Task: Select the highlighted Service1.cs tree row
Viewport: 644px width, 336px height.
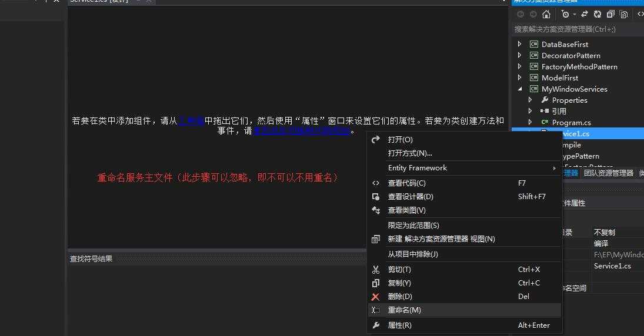Action: click(x=578, y=133)
